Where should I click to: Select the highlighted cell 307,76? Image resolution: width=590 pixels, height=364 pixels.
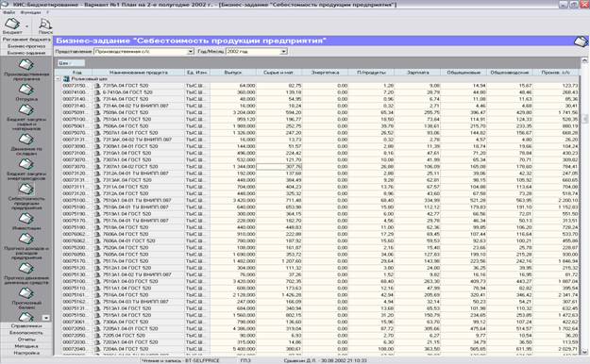click(x=278, y=167)
